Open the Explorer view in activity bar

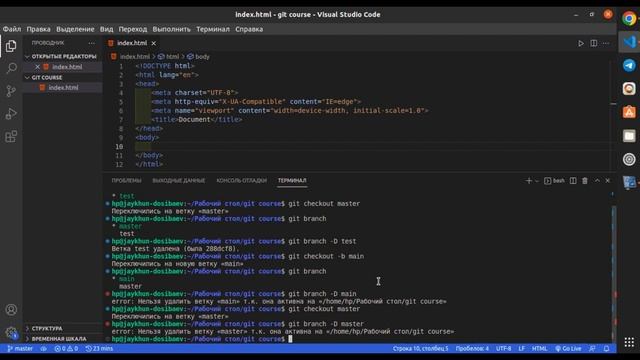click(x=11, y=46)
